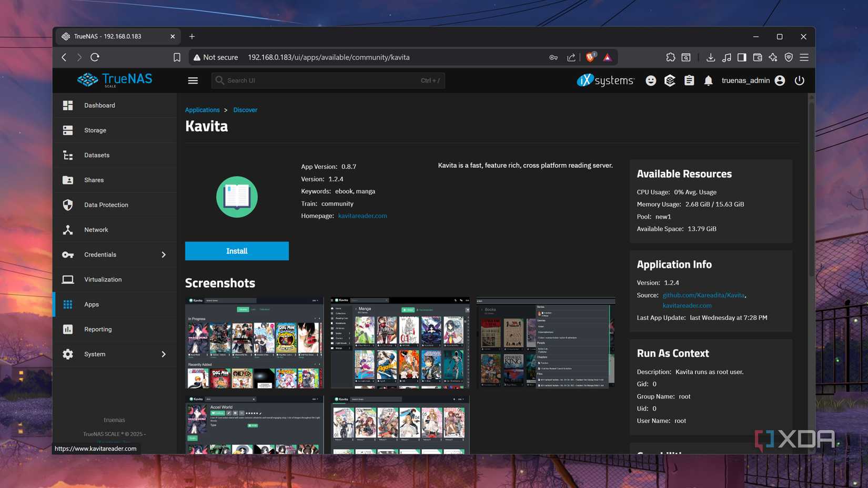Screen dimensions: 868x488
Task: Open browser downloads icon
Action: point(711,57)
